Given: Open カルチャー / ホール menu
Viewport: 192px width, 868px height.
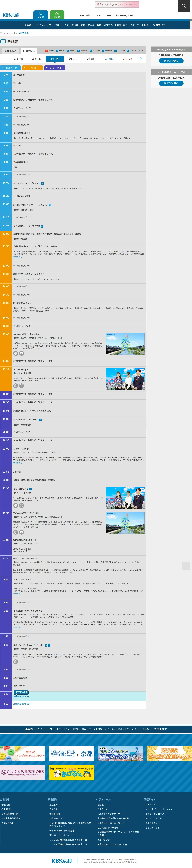Looking at the screenshot, I should (x=125, y=16).
